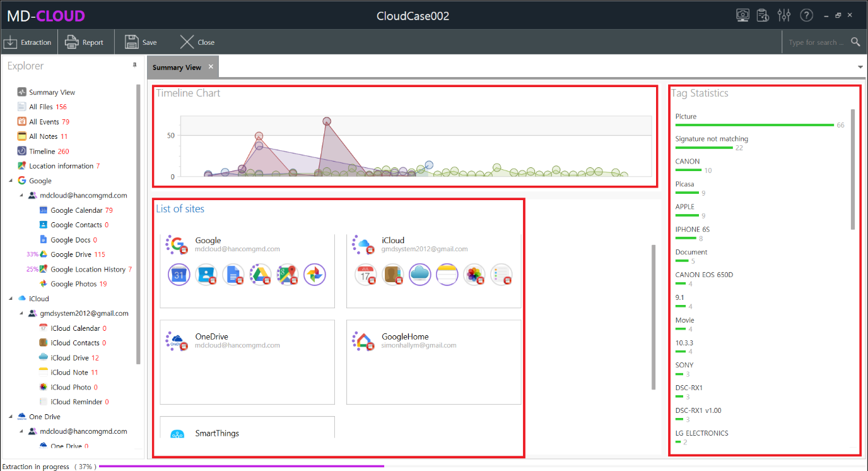The height and width of the screenshot is (471, 868).
Task: Click Google Calendar icon in Google card
Action: coord(179,275)
